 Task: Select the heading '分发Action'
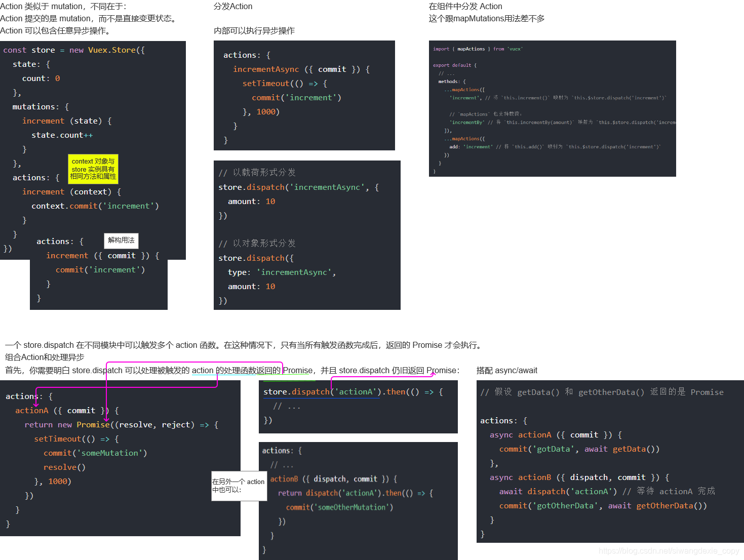coord(233,7)
